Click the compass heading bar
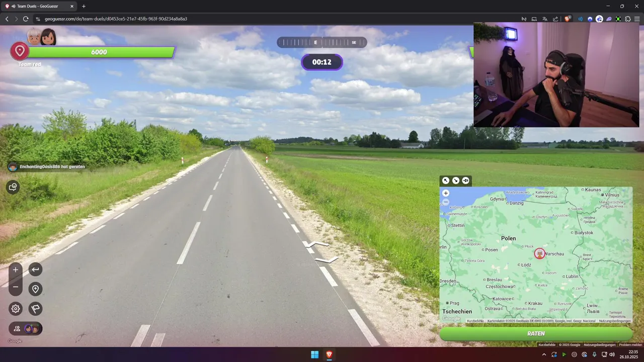 point(322,42)
